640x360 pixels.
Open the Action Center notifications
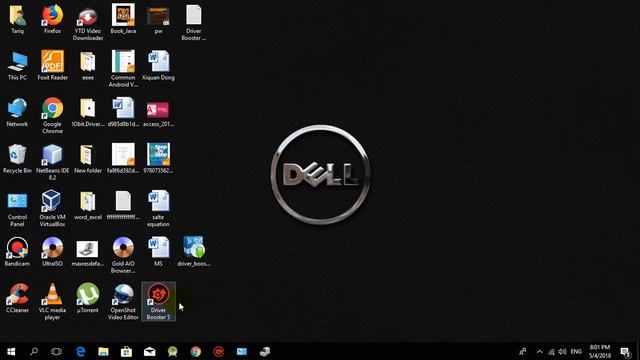click(x=625, y=351)
